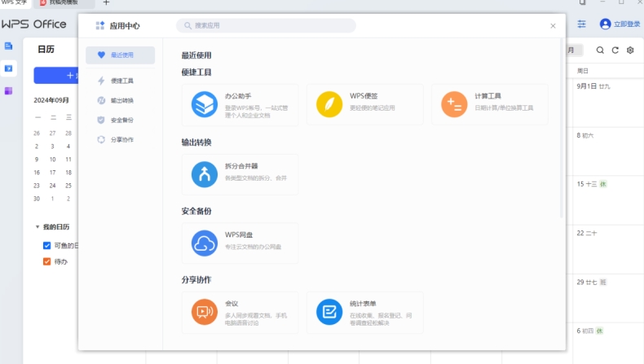Select day 10 in mini calendar

tap(52, 160)
